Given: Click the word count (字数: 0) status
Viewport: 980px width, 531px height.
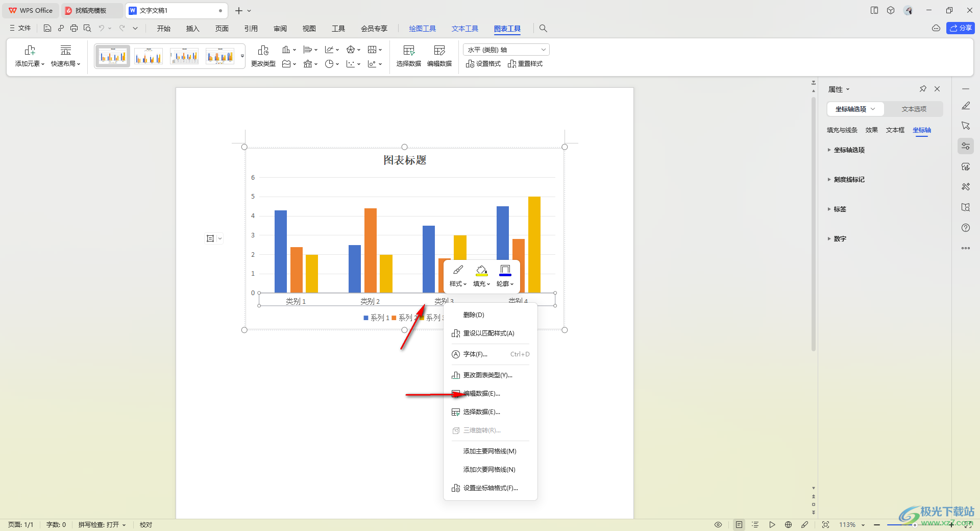Looking at the screenshot, I should click(56, 525).
